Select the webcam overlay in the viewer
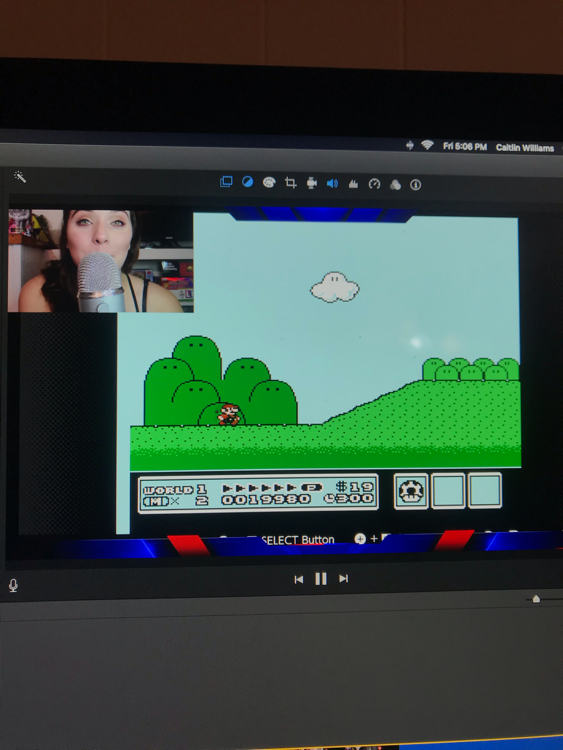Image resolution: width=563 pixels, height=750 pixels. [x=100, y=261]
